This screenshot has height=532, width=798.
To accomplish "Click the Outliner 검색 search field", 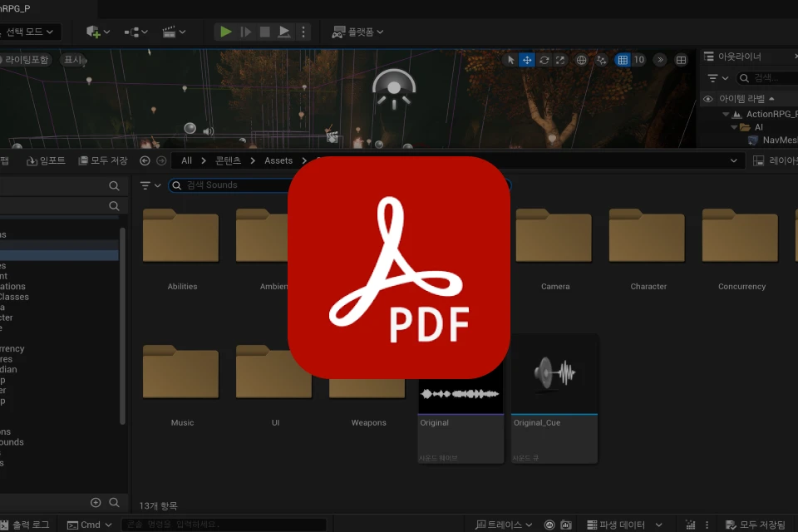I will click(x=767, y=78).
